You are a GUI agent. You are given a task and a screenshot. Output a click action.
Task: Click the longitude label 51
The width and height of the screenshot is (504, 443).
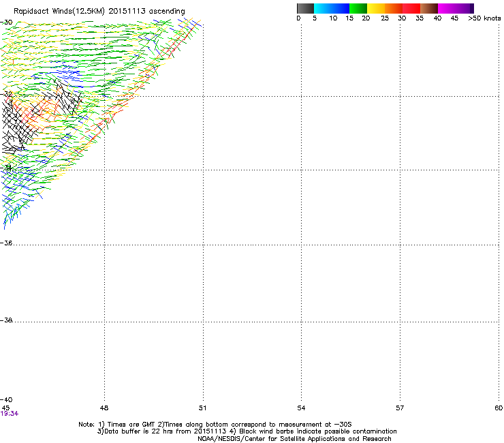pos(202,408)
